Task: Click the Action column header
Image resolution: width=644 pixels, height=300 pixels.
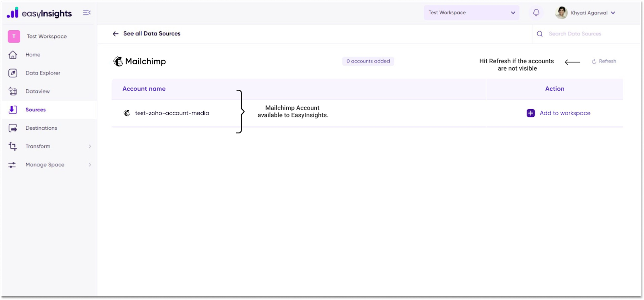Action: click(555, 89)
